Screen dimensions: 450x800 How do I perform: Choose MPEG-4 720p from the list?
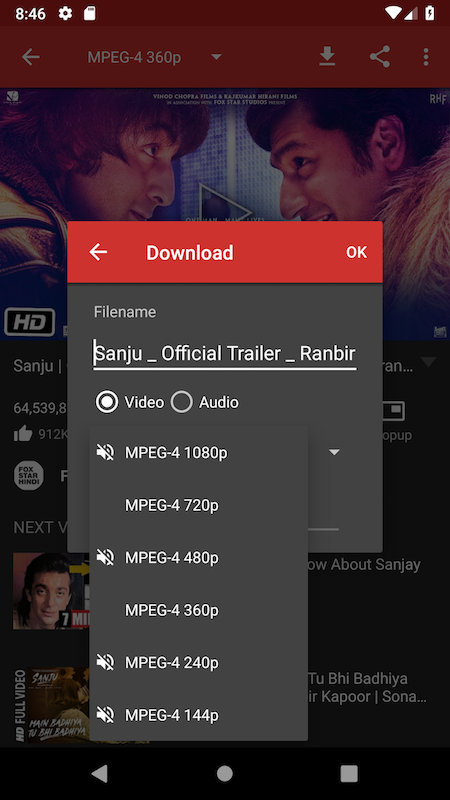(x=198, y=505)
